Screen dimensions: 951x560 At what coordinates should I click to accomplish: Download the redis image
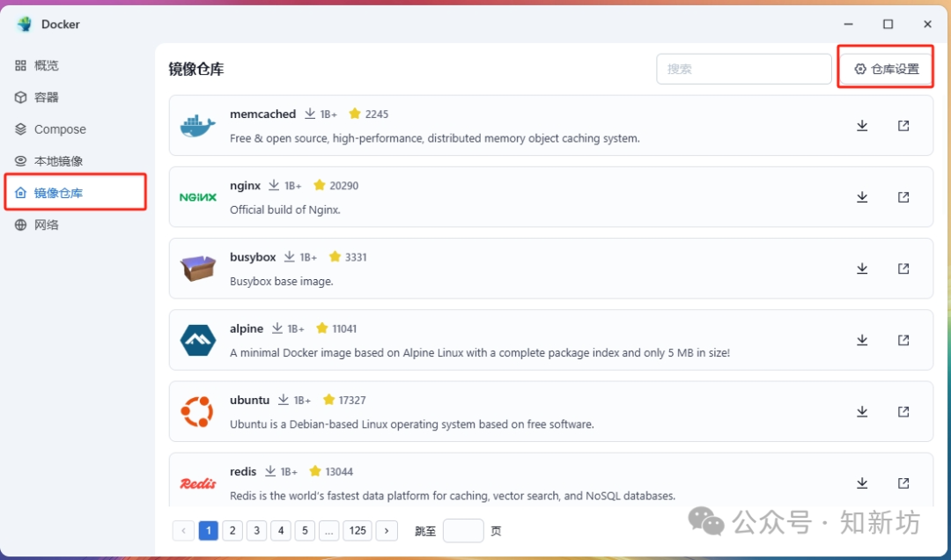[x=862, y=483]
